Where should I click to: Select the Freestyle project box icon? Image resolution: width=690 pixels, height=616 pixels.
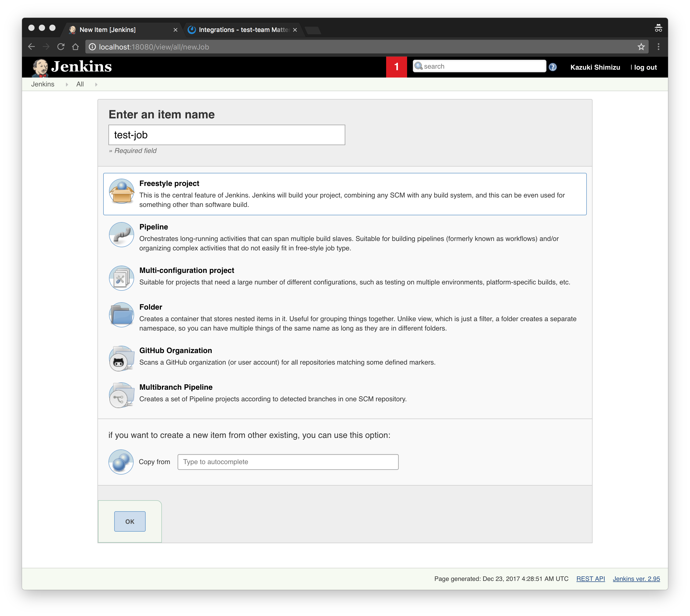[x=122, y=191]
